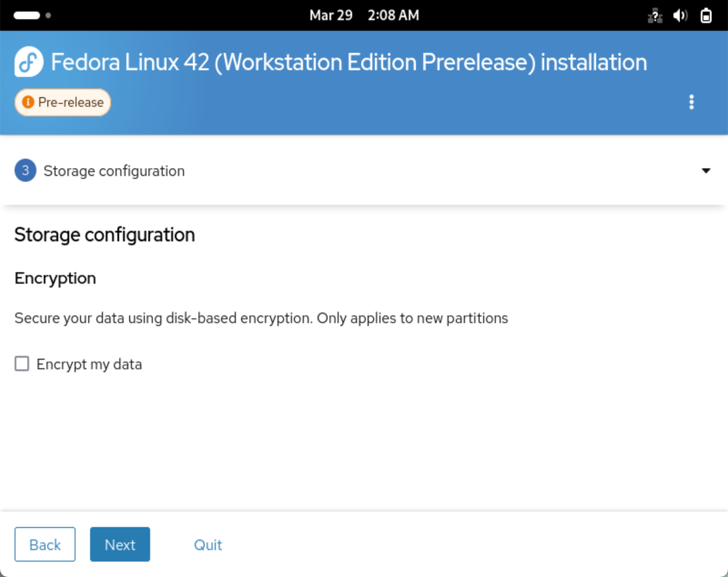Expand the step list dropdown arrow
This screenshot has height=577, width=728.
706,171
